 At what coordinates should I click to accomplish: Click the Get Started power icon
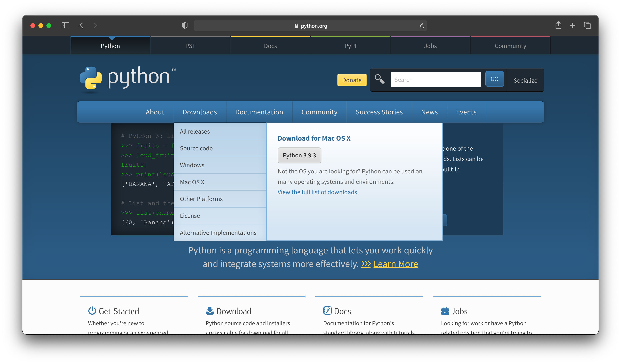coord(92,311)
